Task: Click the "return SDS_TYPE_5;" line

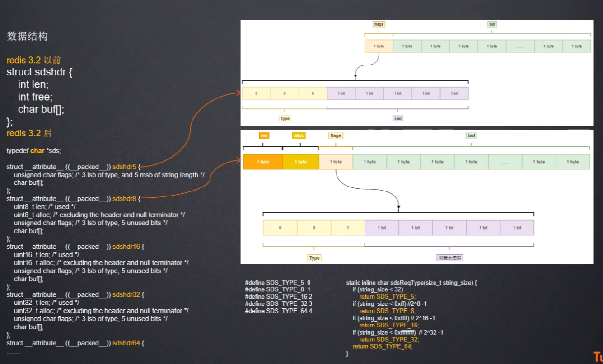Action: click(x=388, y=297)
